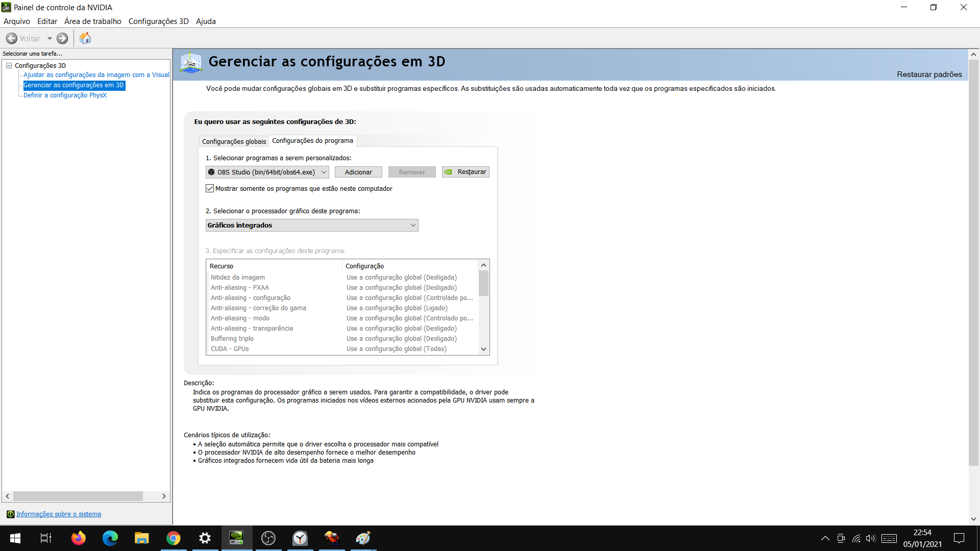Viewport: 980px width, 551px height.
Task: Click NVIDIA Control Panel taskbar icon
Action: (237, 538)
